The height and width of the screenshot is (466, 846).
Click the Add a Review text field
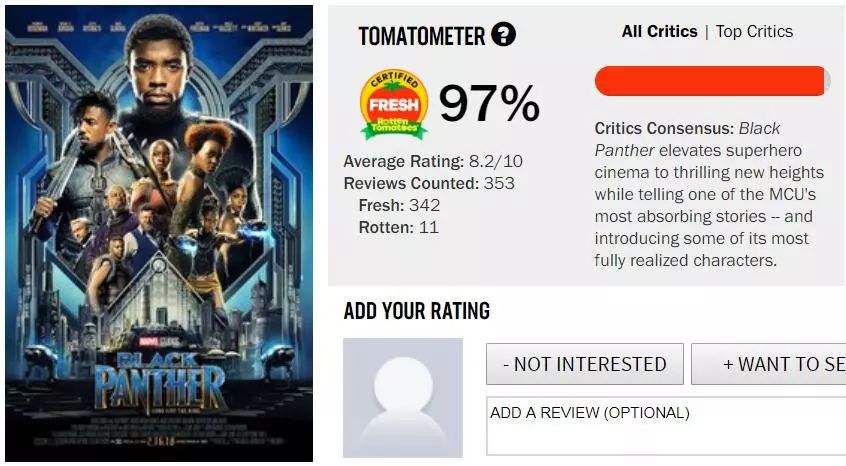coord(666,426)
